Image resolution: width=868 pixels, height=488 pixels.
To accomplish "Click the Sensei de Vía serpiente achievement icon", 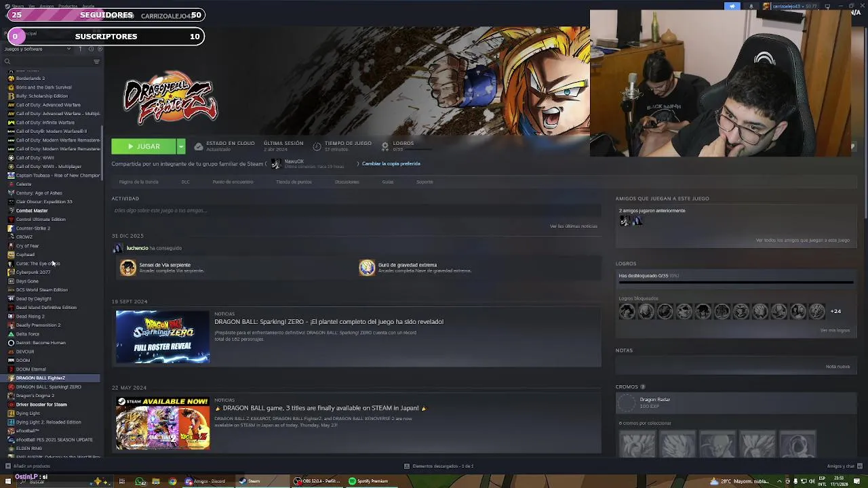I will coord(128,268).
